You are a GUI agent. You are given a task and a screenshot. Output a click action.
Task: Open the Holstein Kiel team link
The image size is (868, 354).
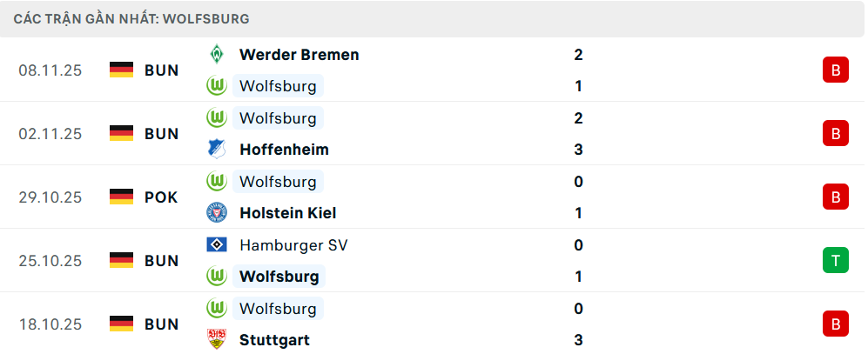[287, 213]
